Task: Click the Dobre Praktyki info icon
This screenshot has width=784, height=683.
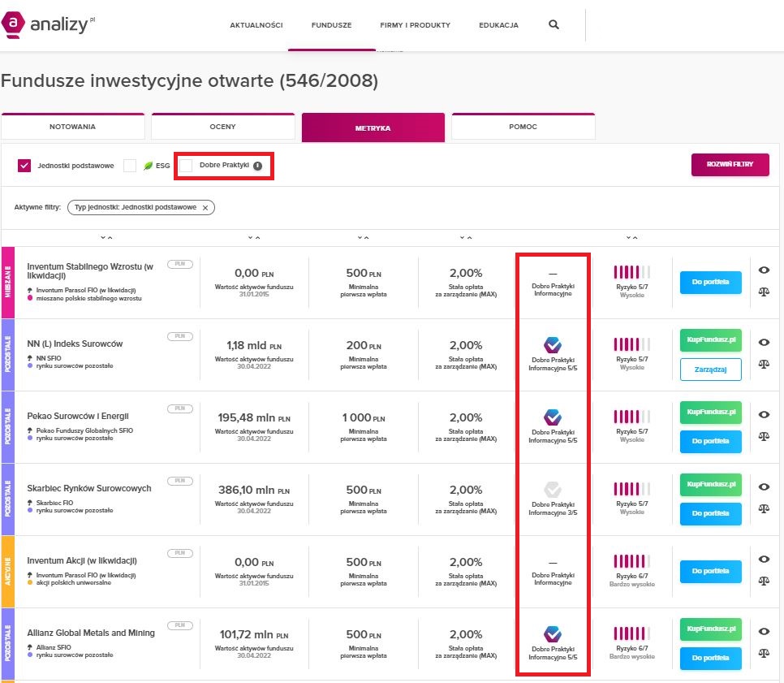Action: coord(257,166)
